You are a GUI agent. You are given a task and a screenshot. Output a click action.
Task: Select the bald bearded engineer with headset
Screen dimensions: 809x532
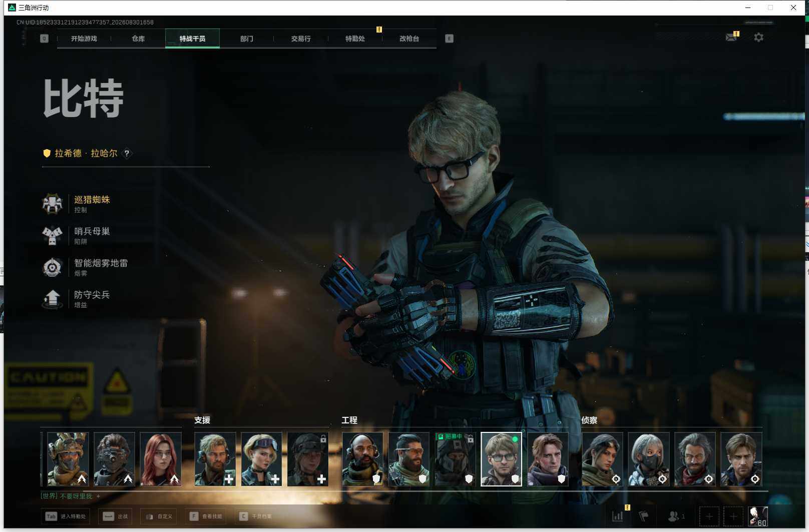(x=362, y=459)
